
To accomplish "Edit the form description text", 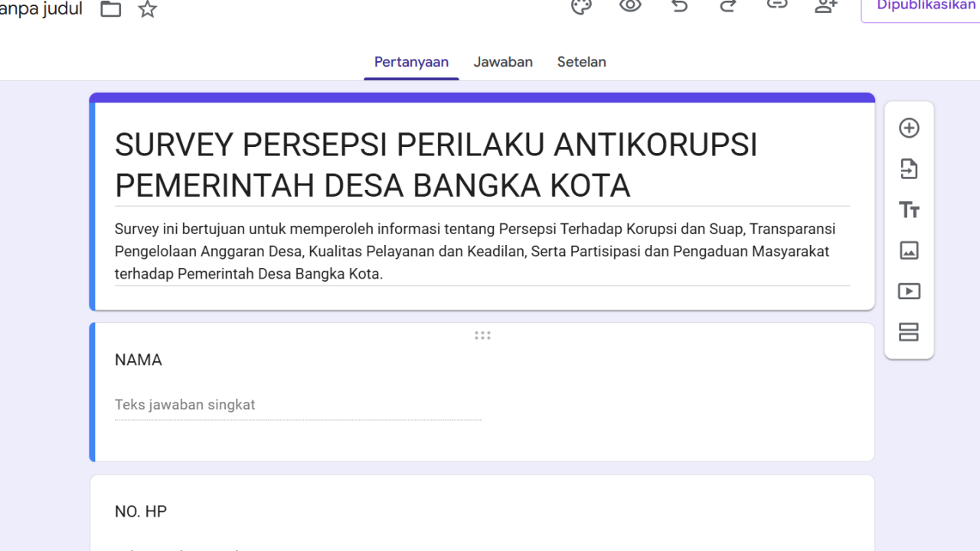I will 482,251.
